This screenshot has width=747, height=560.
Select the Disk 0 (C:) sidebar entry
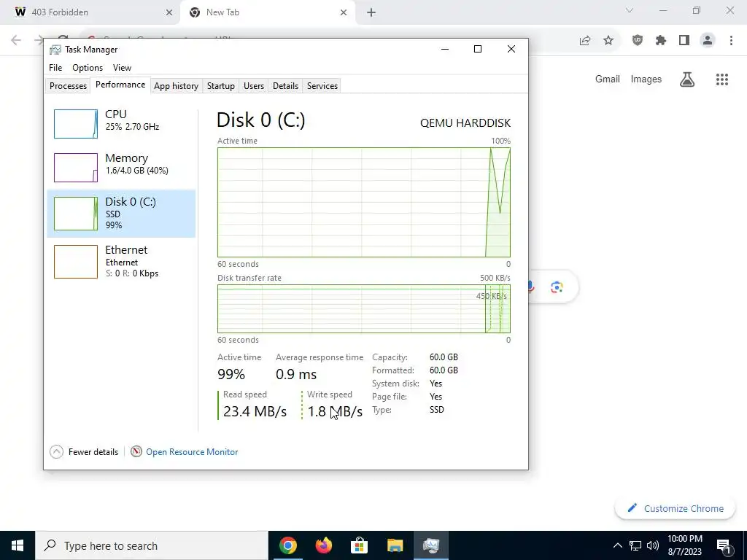[121, 214]
